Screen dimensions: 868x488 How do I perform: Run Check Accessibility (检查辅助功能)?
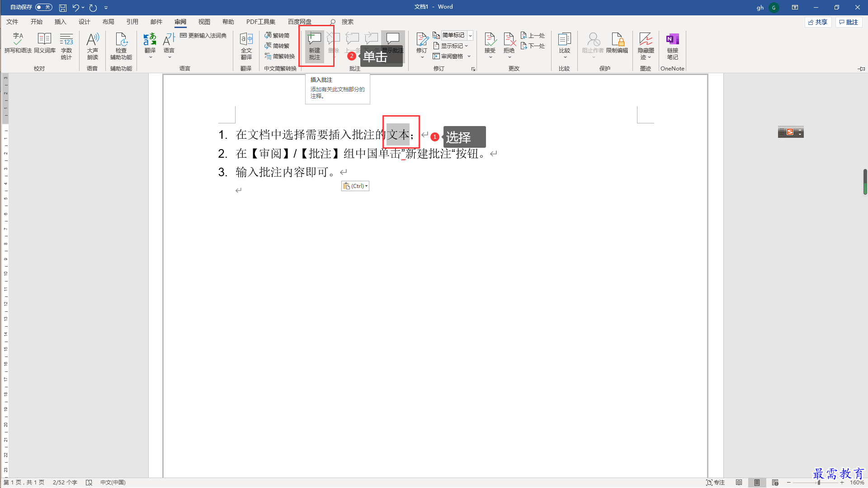121,46
